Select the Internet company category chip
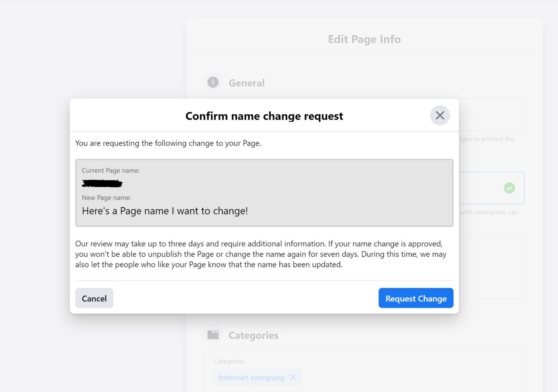This screenshot has height=392, width=558. pos(251,377)
